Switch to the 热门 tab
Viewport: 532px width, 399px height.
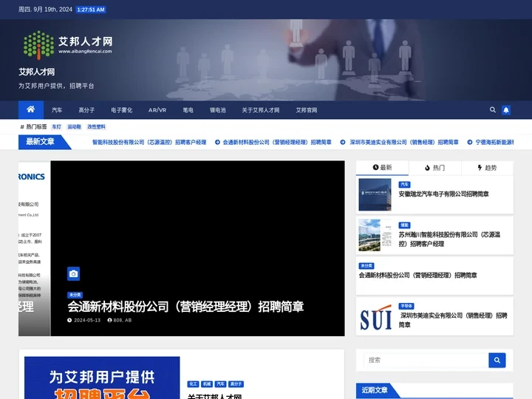[434, 168]
